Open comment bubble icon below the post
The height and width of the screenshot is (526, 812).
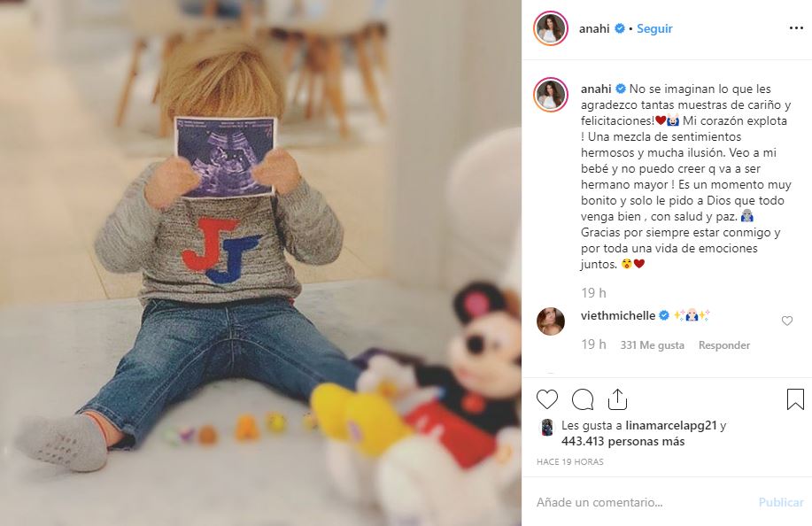coord(583,399)
